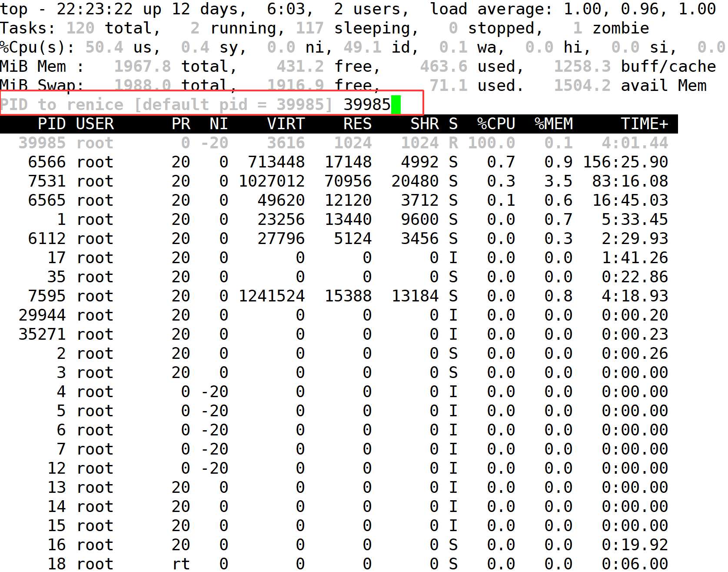Click the SHR column header

(x=425, y=124)
